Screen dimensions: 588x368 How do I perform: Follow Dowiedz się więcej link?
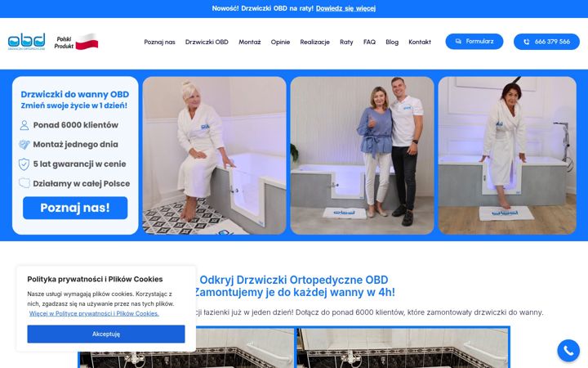(345, 8)
